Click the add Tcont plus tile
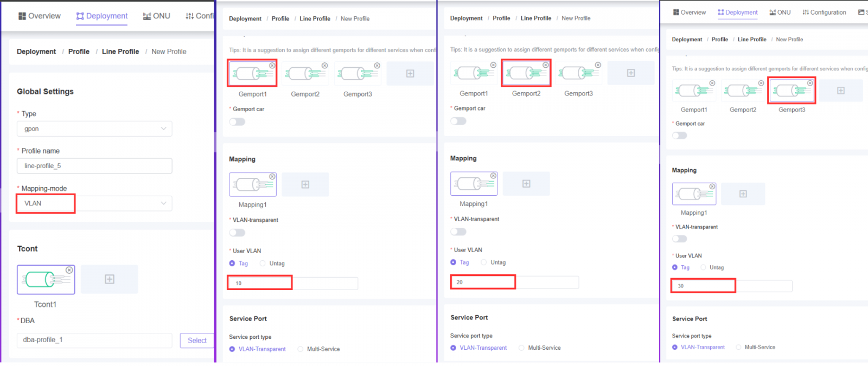The height and width of the screenshot is (366, 868). pos(110,279)
